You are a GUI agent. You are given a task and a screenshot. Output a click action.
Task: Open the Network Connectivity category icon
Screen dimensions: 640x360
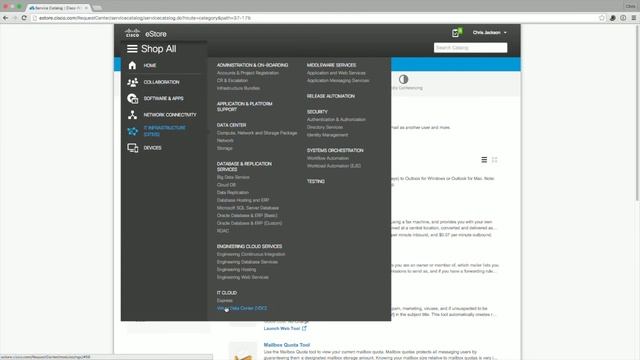click(132, 115)
